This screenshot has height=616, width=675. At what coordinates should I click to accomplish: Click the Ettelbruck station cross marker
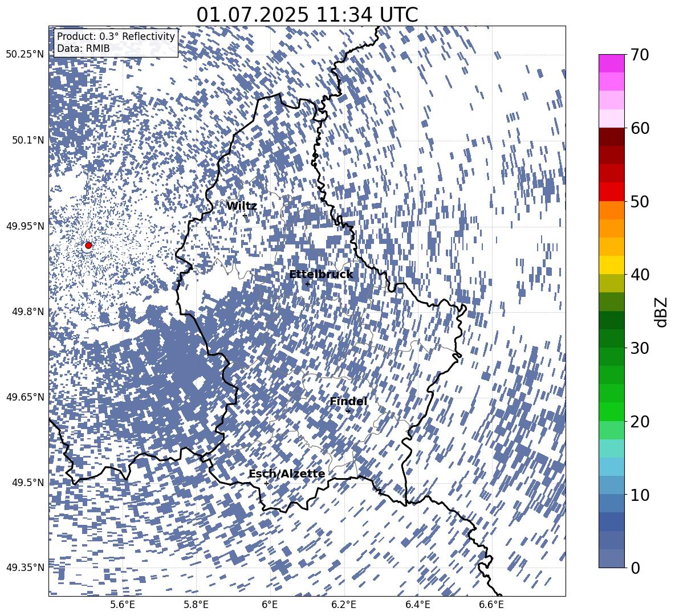307,284
